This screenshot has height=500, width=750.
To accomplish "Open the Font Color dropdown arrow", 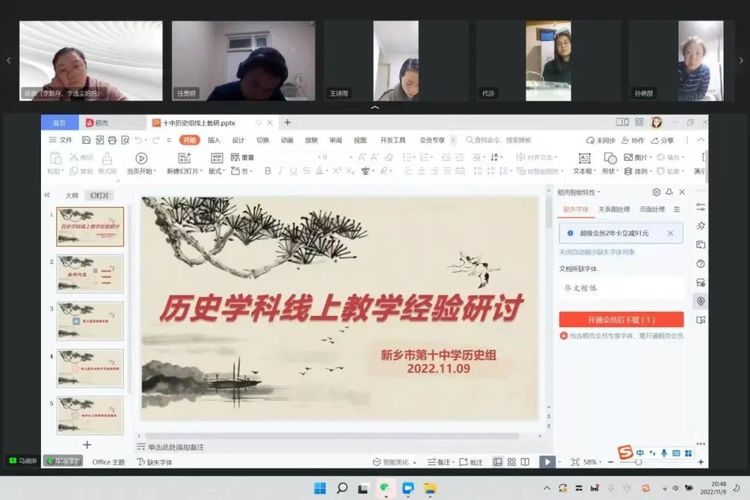I will [327, 171].
